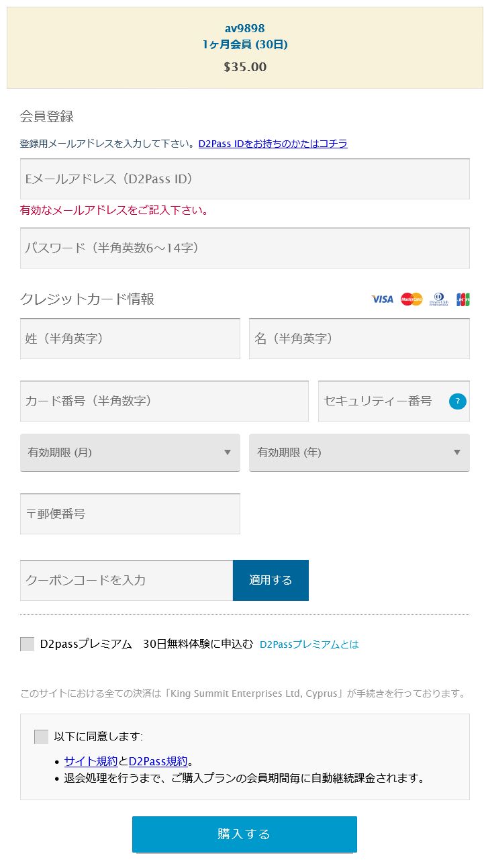Open the 有効期限 (年) year dropdown
This screenshot has height=868, width=486.
(x=359, y=452)
